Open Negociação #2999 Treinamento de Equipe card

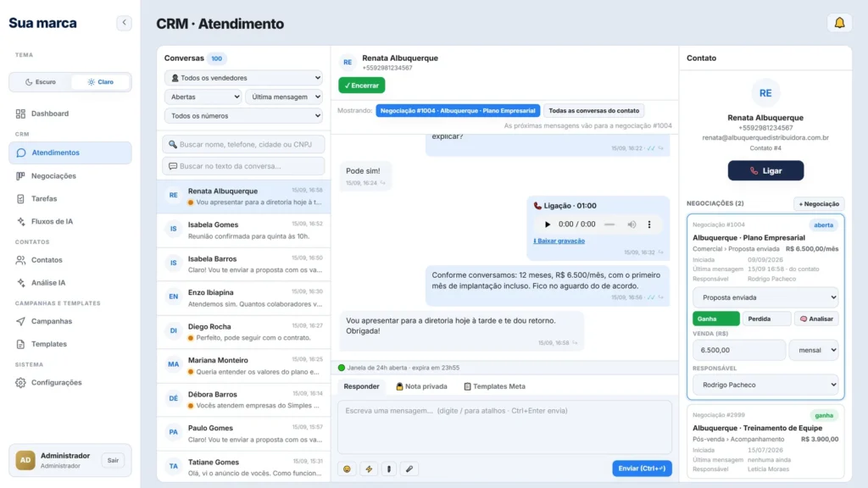pos(765,441)
